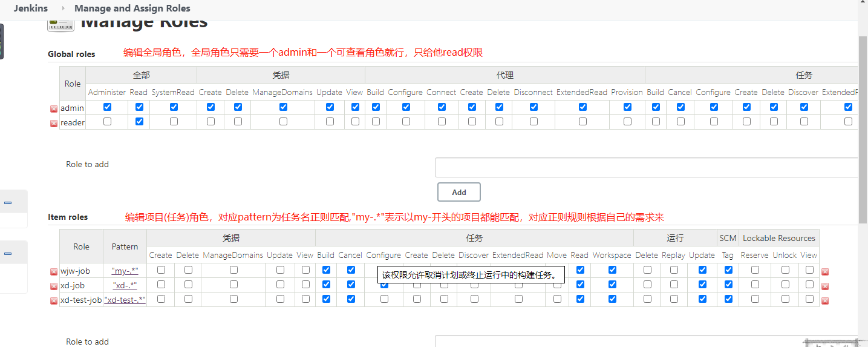
Task: Focus the global Role to add field
Action: pyautogui.click(x=647, y=168)
